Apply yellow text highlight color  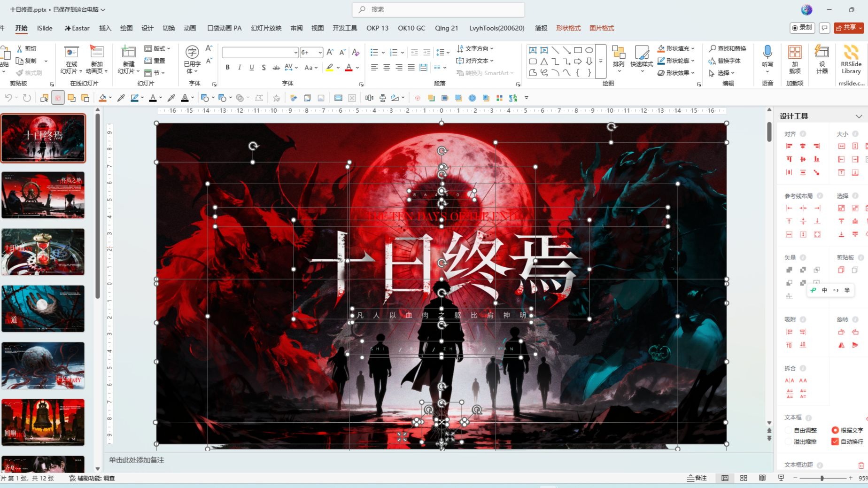(330, 68)
